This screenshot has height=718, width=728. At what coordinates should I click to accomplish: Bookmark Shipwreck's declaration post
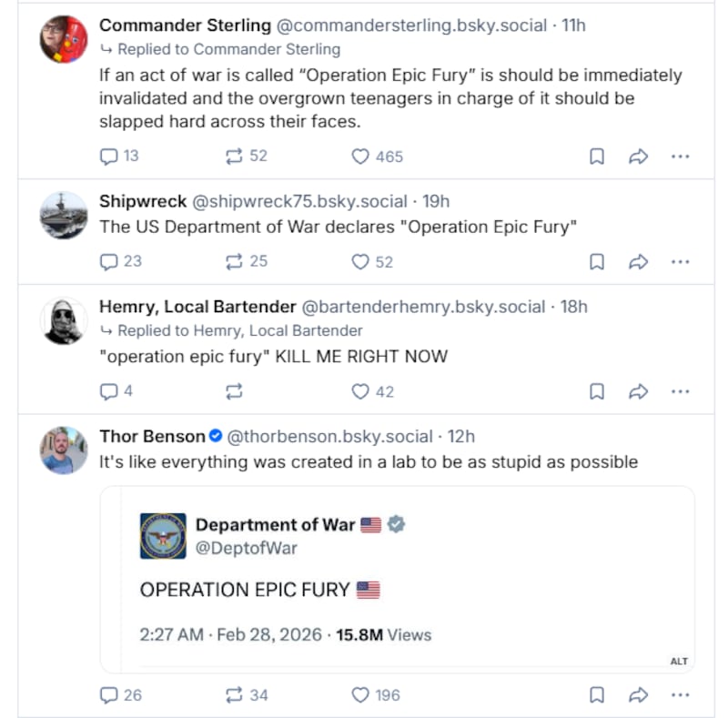tap(597, 261)
